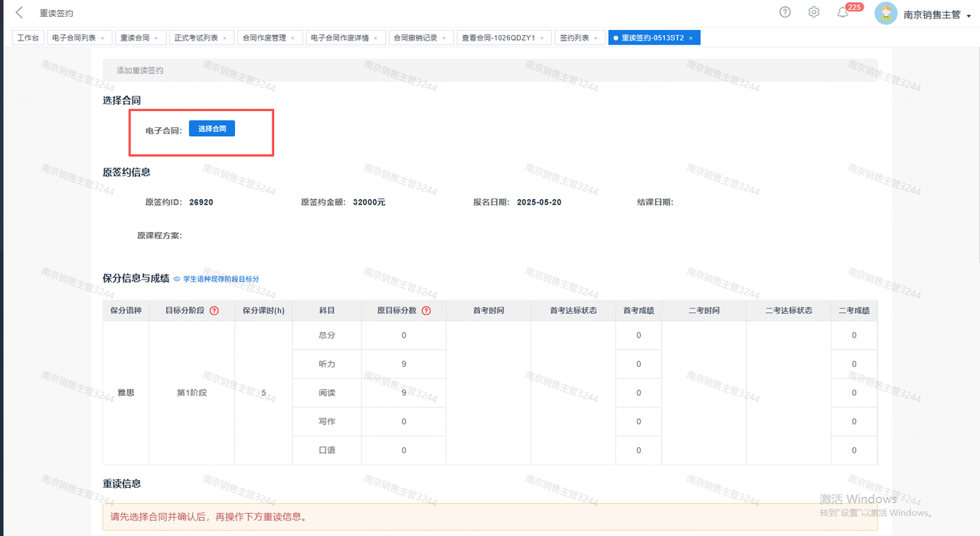Click the 添加重读签约 header bar text
Viewport: 980px width, 536px height.
click(x=140, y=70)
